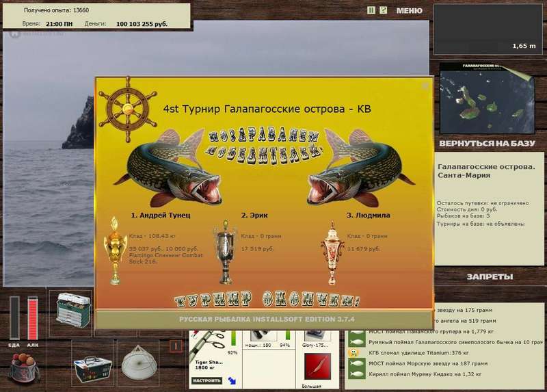The image size is (547, 392).
Task: Click the gold first place trophy
Action: pos(115,250)
